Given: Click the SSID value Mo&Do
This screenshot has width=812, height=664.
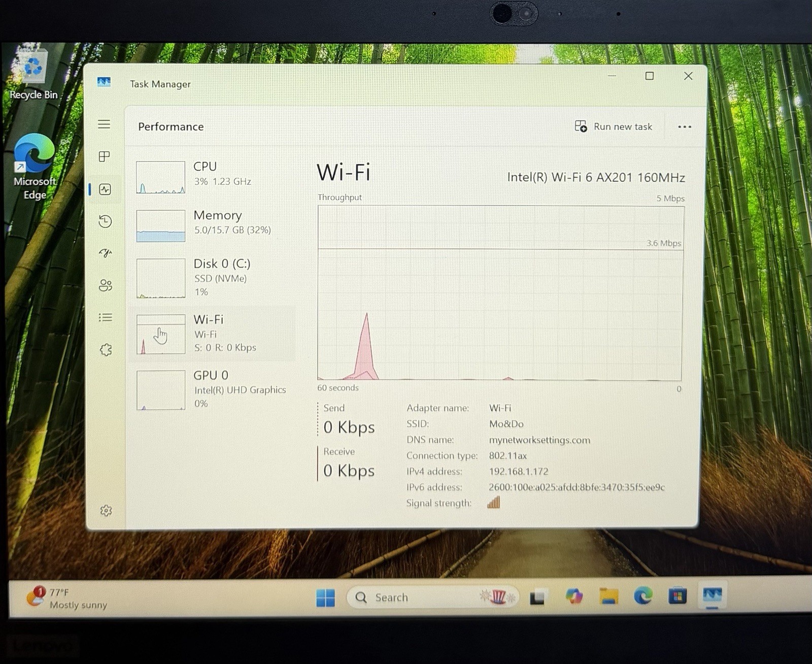Looking at the screenshot, I should coord(506,424).
